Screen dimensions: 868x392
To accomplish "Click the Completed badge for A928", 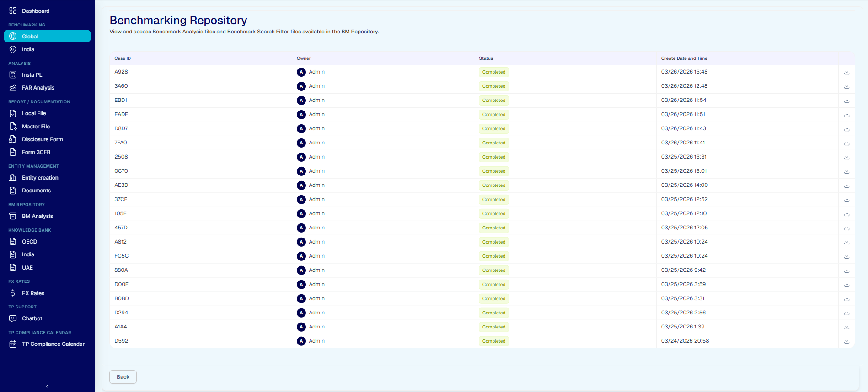I will click(x=494, y=72).
